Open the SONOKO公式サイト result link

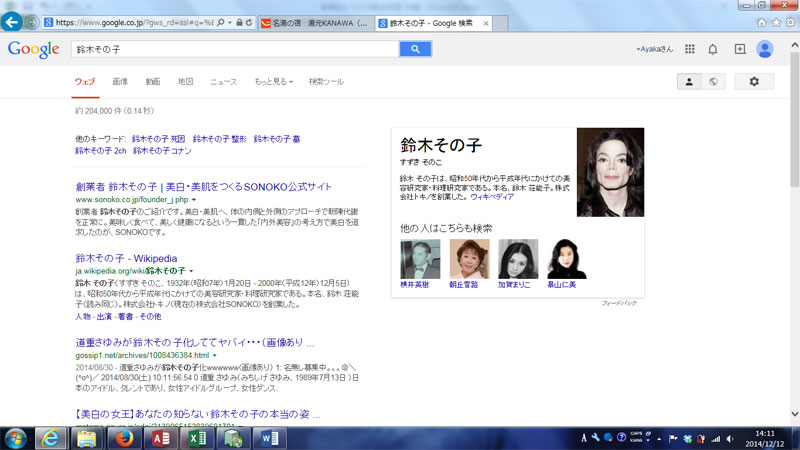[203, 187]
